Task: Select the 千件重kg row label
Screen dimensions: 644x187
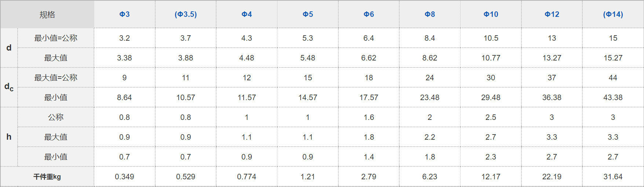Action: (47, 177)
